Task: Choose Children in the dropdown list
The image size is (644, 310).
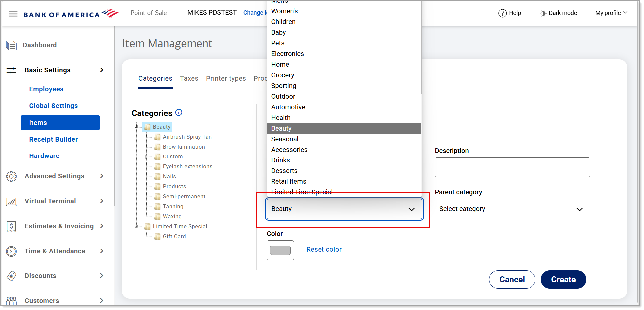Action: coord(344,22)
